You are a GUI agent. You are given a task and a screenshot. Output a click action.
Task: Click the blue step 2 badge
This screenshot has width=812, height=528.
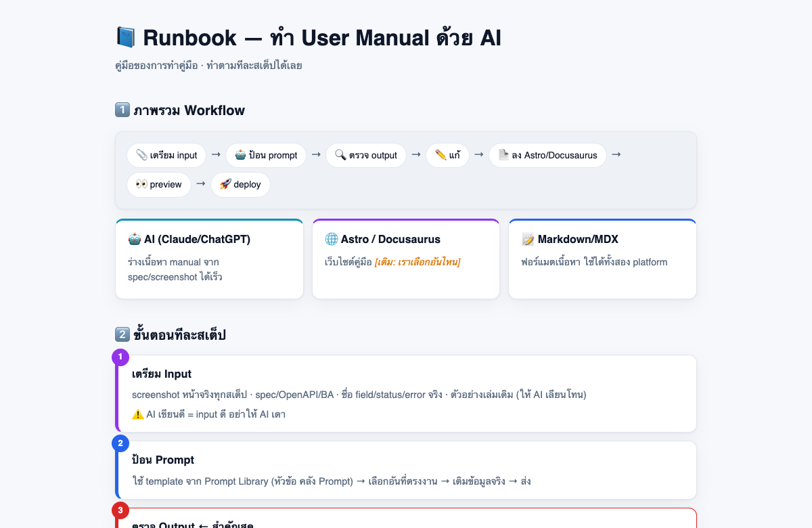click(120, 443)
